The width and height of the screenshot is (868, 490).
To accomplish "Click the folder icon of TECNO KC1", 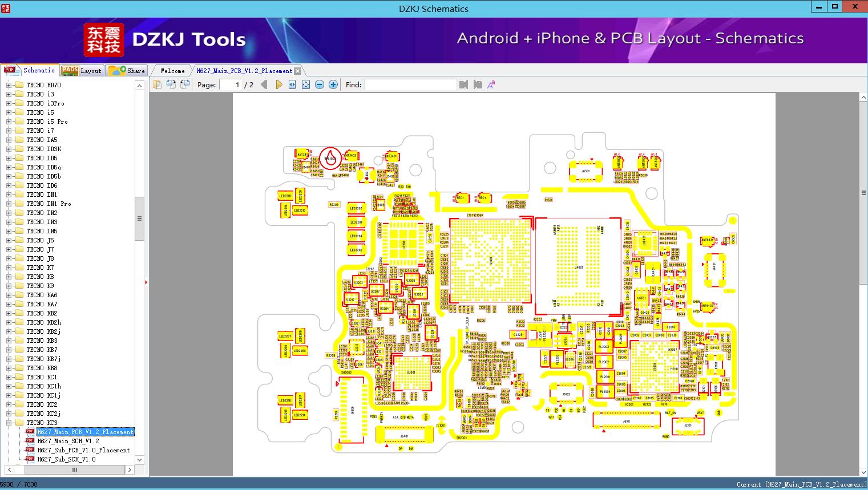I will 19,377.
